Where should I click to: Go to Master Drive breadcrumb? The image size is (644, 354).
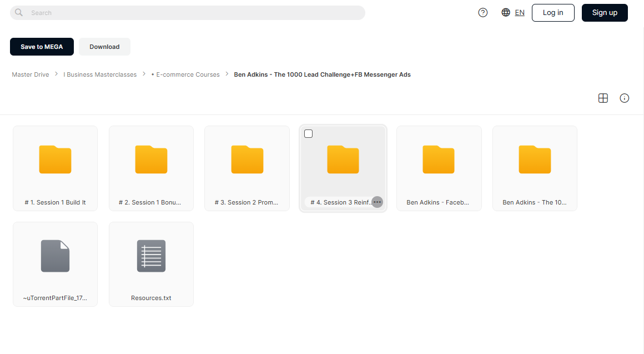coord(31,74)
